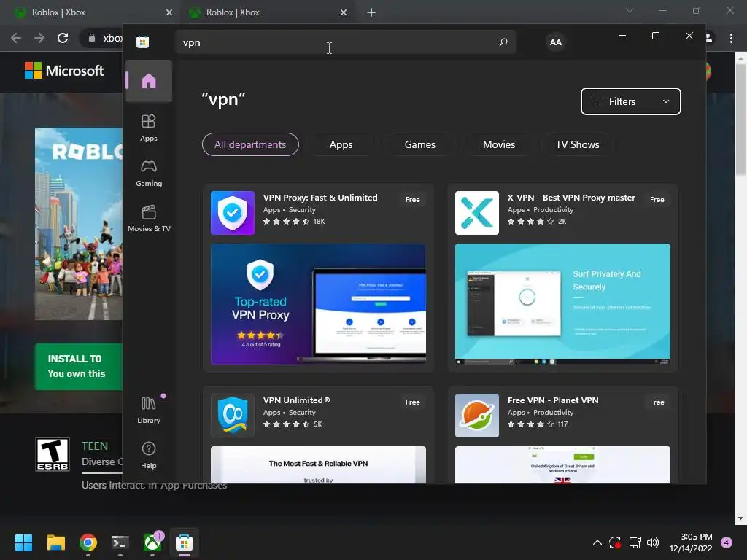Click Free badge on VPN Proxy card
Image resolution: width=747 pixels, height=560 pixels.
click(413, 200)
